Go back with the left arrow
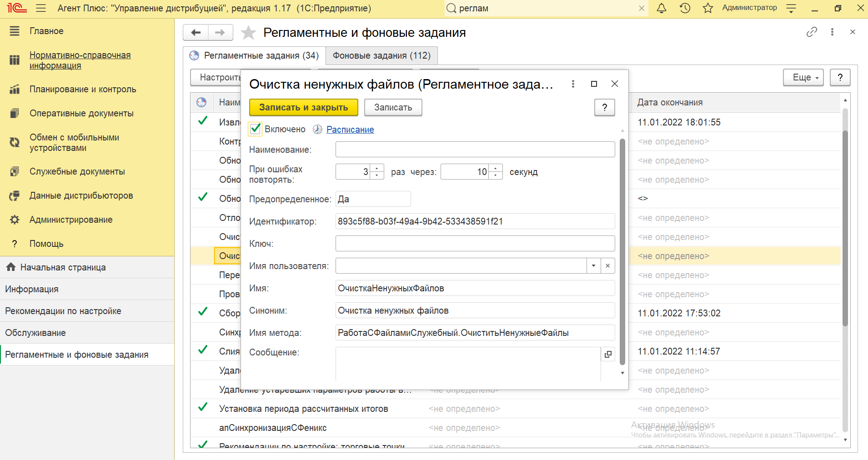This screenshot has height=460, width=868. coord(196,32)
